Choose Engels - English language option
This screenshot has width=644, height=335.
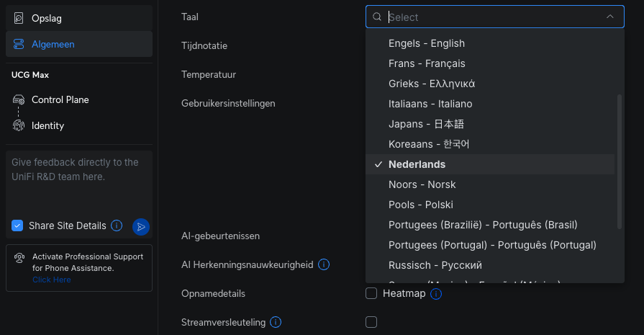pos(427,43)
